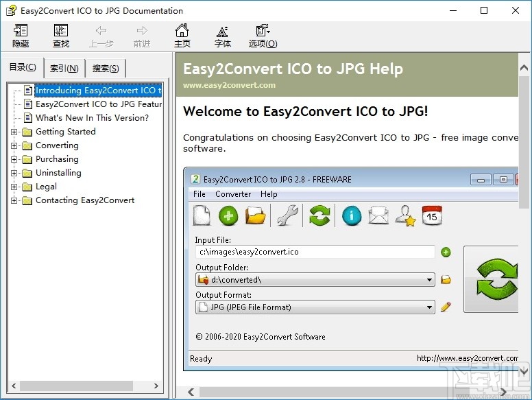Screen dimensions: 532x400
Task: Expand the Getting Started folder
Action: click(14, 132)
